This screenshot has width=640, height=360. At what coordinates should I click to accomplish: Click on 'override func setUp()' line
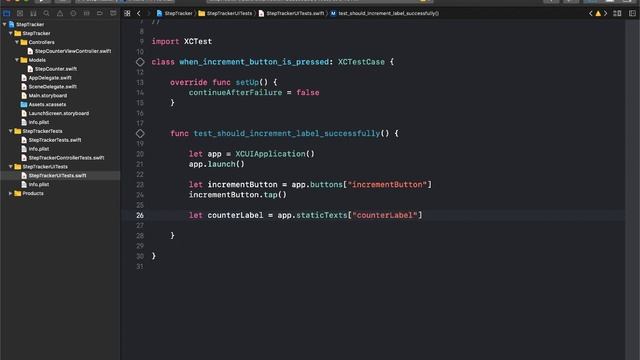point(224,82)
